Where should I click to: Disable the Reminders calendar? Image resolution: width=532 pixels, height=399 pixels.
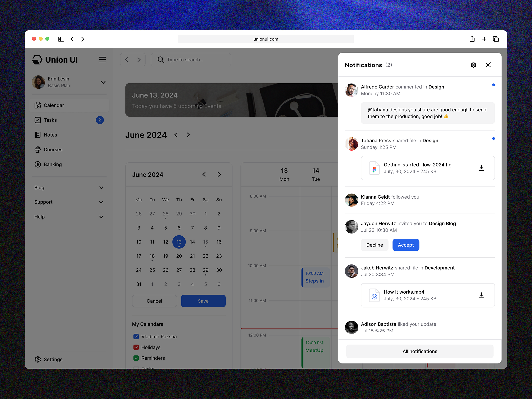pyautogui.click(x=136, y=358)
